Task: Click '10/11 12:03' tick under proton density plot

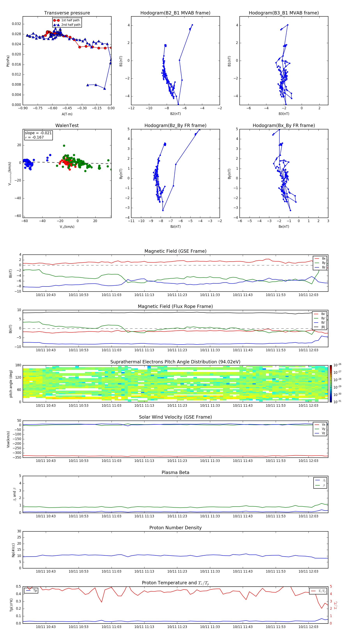Action: pyautogui.click(x=308, y=571)
